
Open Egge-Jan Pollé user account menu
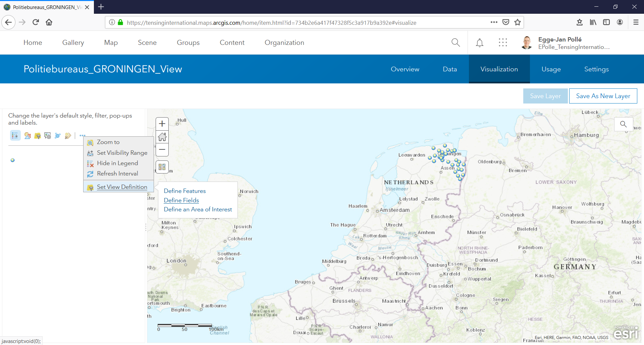pos(567,43)
